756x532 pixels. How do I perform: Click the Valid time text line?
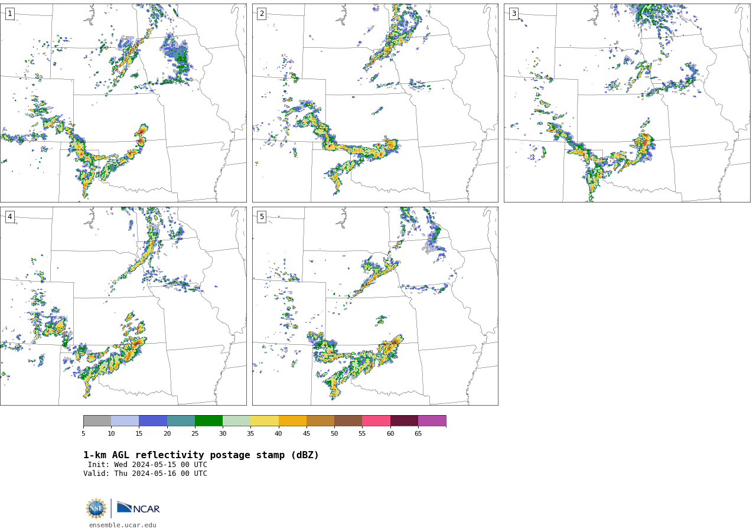coord(145,474)
